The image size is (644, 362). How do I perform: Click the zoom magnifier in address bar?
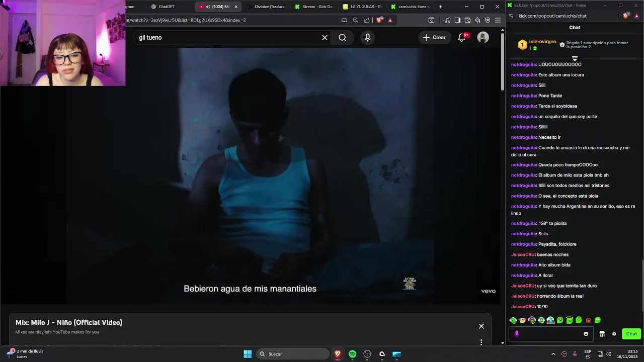point(355,20)
